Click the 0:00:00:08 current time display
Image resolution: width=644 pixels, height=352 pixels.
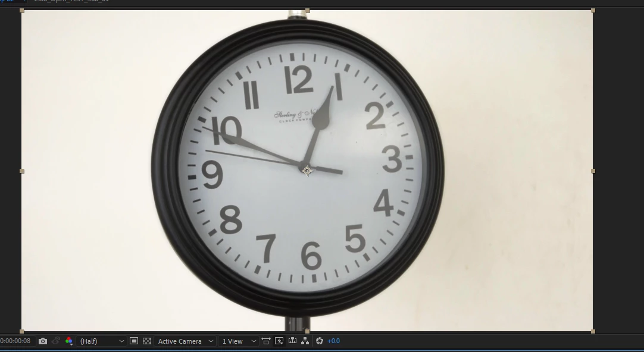[x=15, y=341]
